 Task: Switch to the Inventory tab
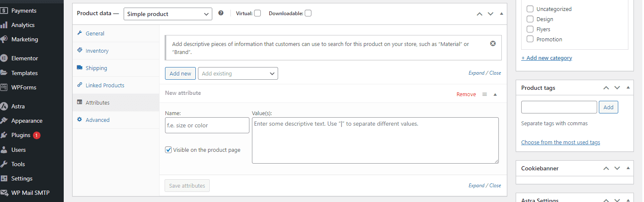pyautogui.click(x=97, y=51)
